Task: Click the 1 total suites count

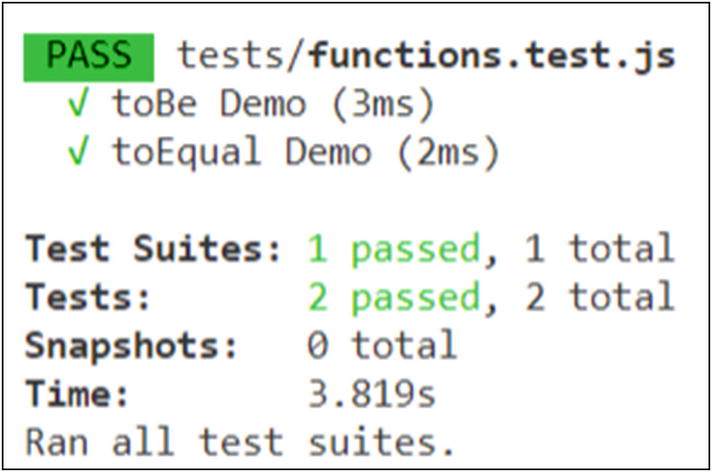Action: pos(599,249)
